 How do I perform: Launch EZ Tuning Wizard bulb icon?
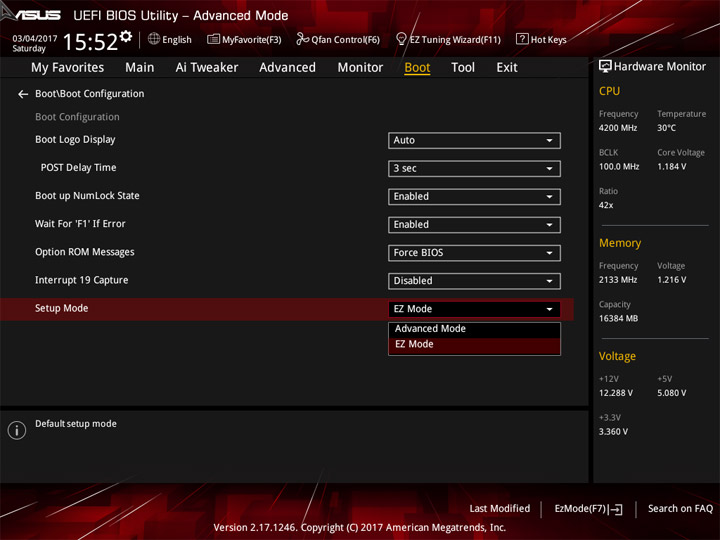click(401, 39)
